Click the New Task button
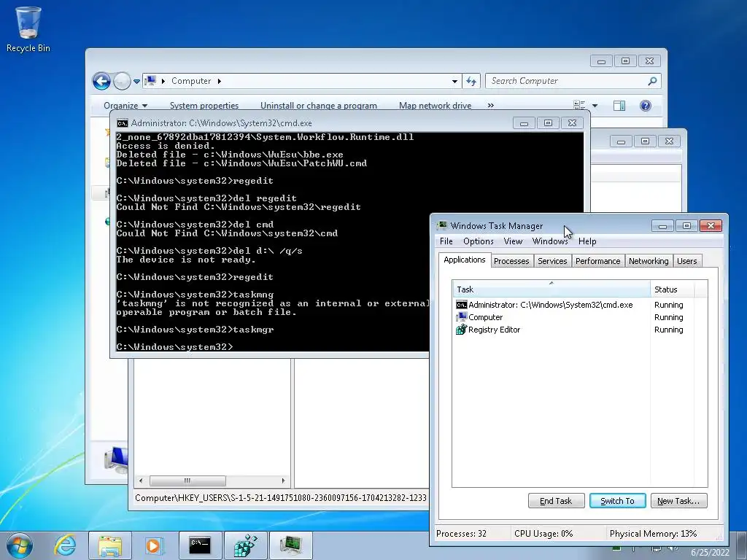This screenshot has width=747, height=560. click(x=678, y=501)
